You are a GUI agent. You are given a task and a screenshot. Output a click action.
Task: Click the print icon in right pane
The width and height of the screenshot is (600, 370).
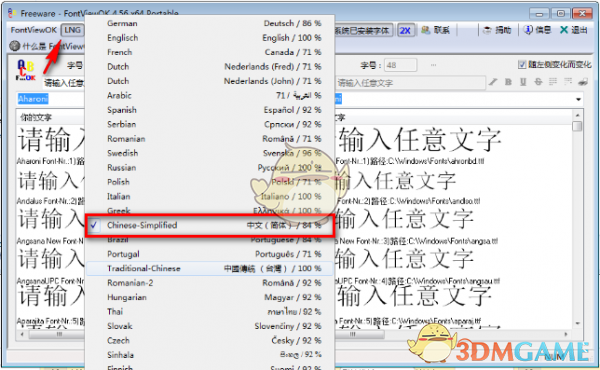(583, 82)
